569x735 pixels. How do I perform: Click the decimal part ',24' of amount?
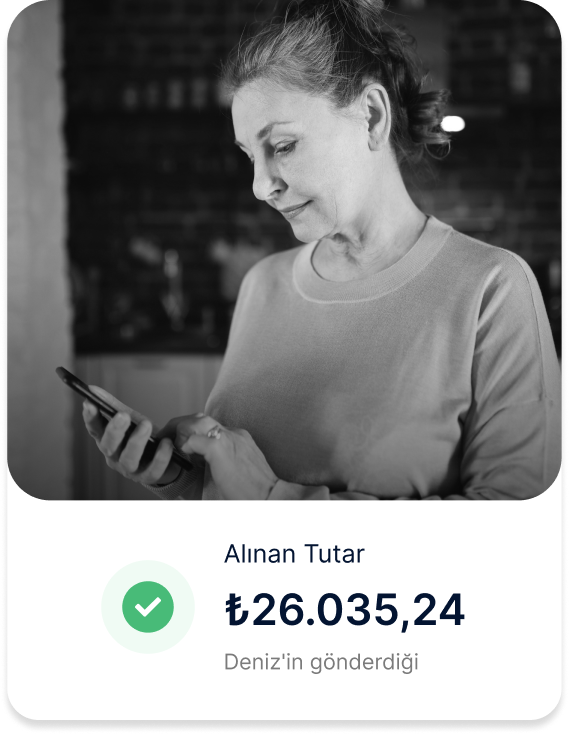coord(434,611)
